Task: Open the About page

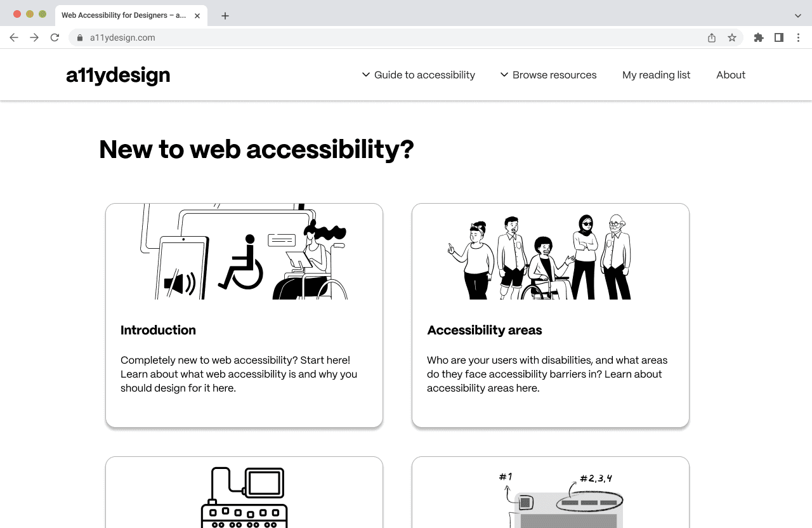Action: [731, 75]
